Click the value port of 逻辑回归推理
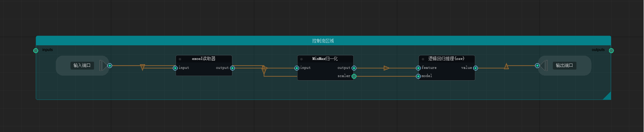 [x=476, y=68]
